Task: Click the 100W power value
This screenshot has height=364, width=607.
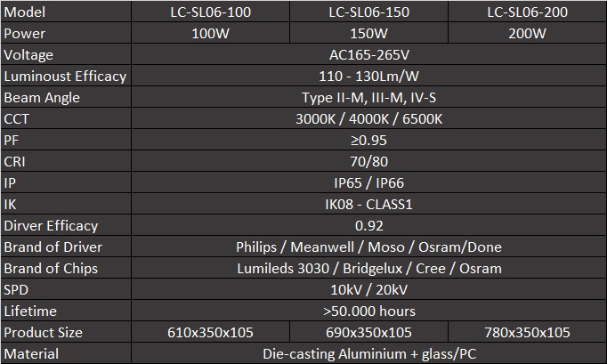Action: tap(210, 34)
